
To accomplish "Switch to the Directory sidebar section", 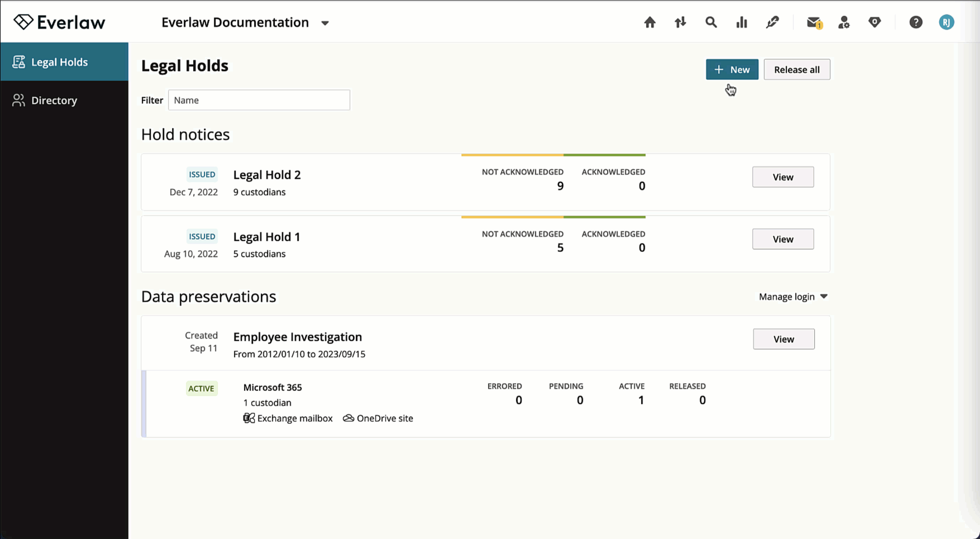I will [54, 100].
